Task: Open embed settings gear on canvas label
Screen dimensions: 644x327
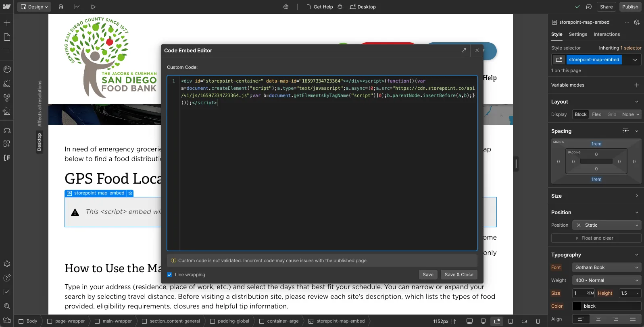Action: pyautogui.click(x=130, y=193)
